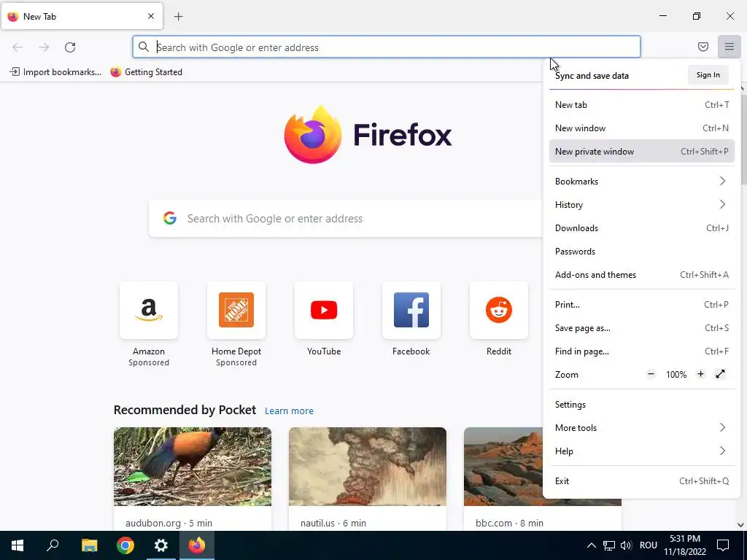Expand the More tools submenu
The height and width of the screenshot is (560, 747).
(x=642, y=427)
